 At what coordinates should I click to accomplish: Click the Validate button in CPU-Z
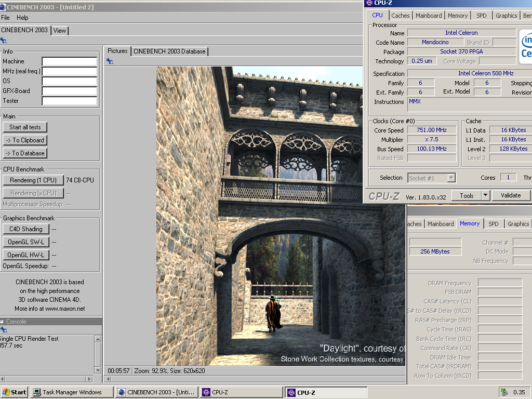511,195
